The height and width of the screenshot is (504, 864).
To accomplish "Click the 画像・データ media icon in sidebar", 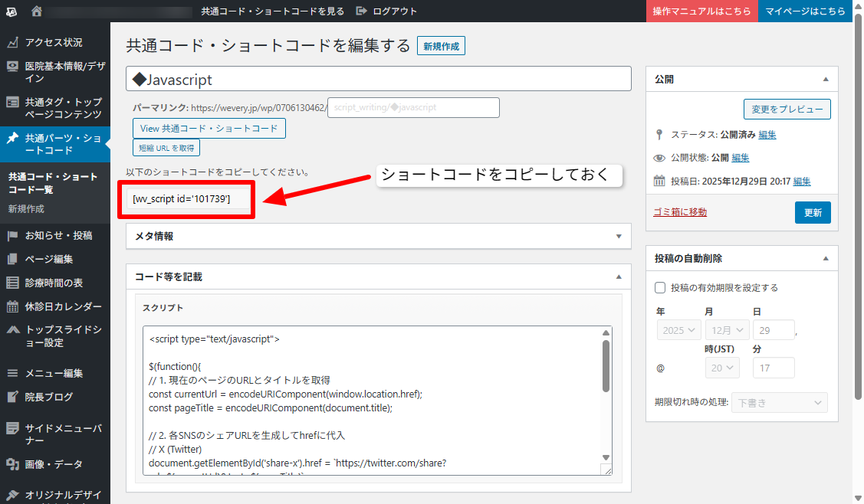I will [x=12, y=464].
